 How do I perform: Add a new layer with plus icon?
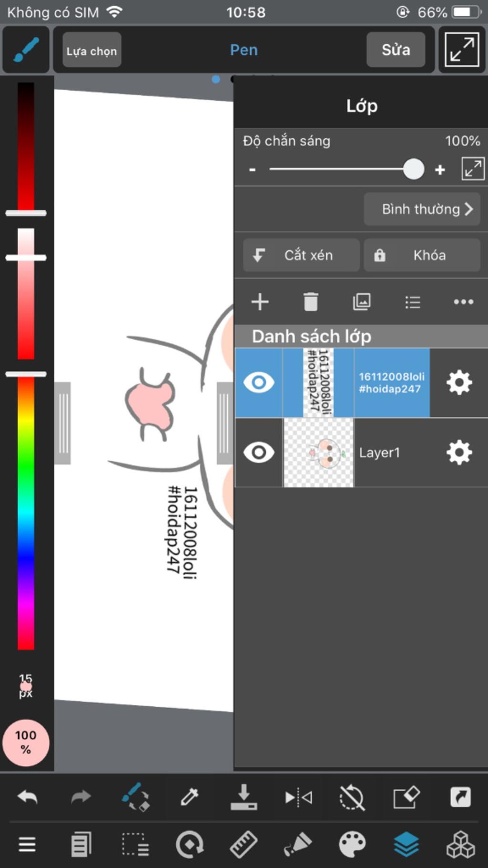[x=260, y=302]
